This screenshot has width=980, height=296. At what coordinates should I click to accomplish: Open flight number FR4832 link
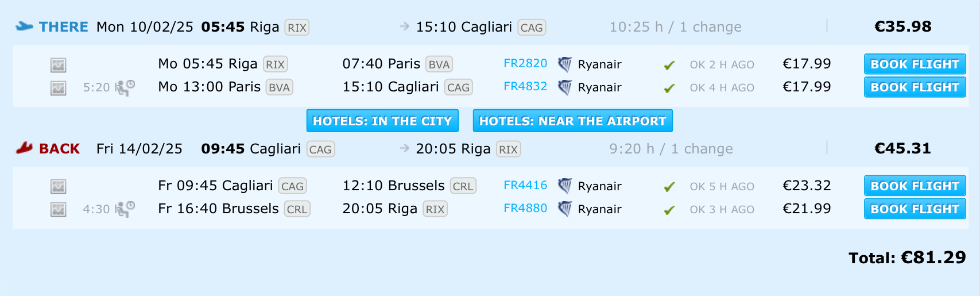pos(525,87)
